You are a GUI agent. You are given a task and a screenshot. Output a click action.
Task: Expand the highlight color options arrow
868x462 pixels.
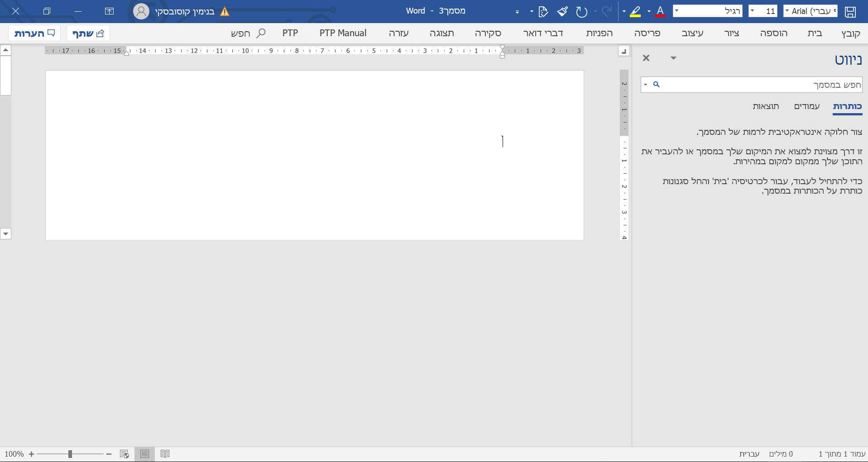(624, 11)
